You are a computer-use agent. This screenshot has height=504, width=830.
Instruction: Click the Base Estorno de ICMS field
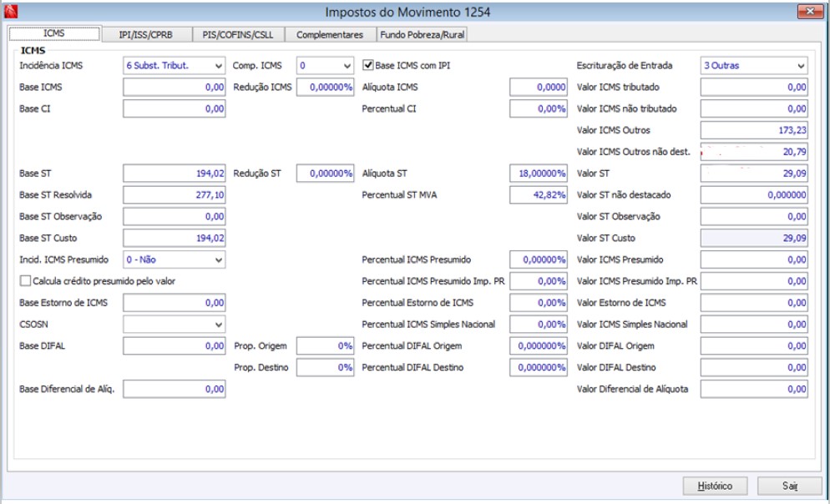point(175,303)
